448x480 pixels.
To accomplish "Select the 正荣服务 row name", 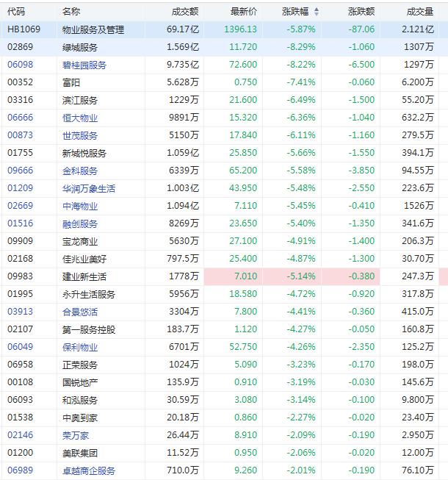I will click(80, 365).
